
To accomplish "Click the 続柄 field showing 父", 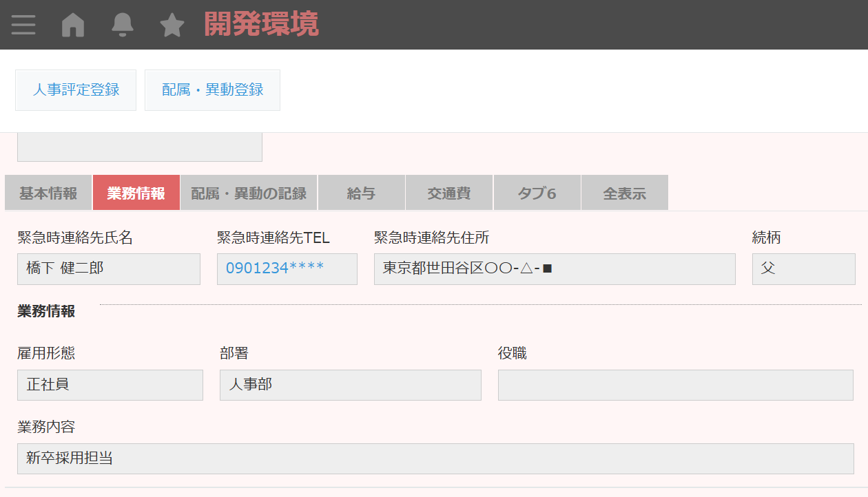I will click(803, 269).
